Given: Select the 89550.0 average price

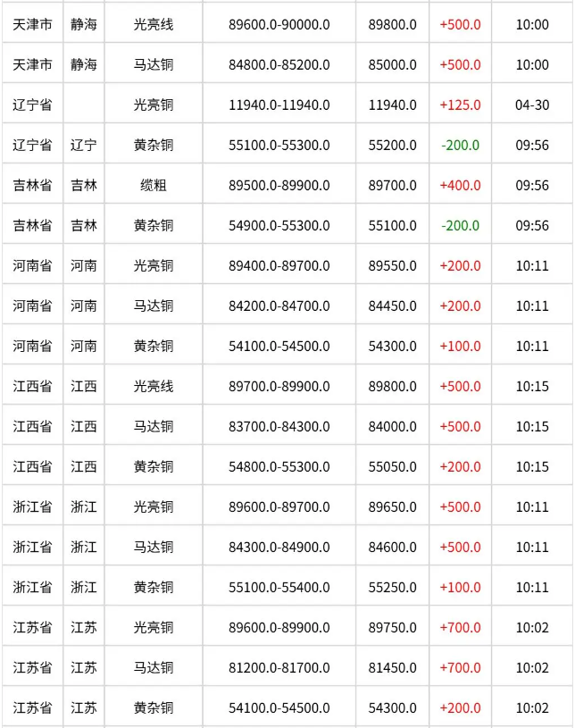Looking at the screenshot, I should point(392,266).
